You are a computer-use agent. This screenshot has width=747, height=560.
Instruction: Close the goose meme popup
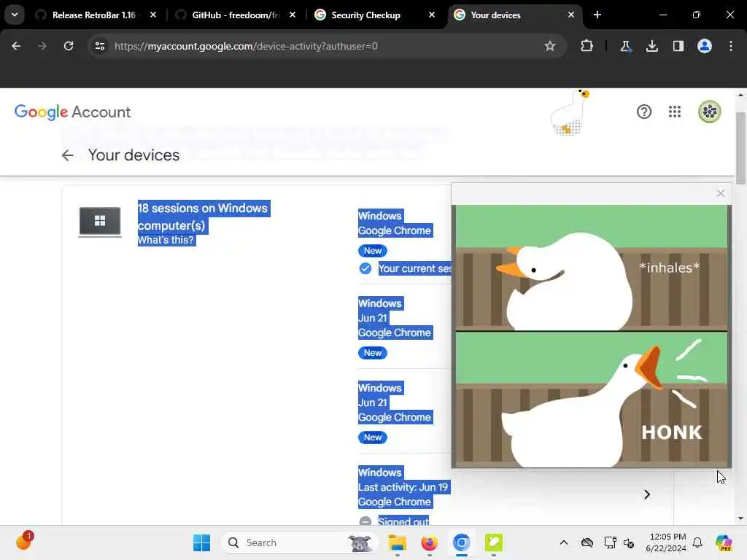pyautogui.click(x=720, y=193)
